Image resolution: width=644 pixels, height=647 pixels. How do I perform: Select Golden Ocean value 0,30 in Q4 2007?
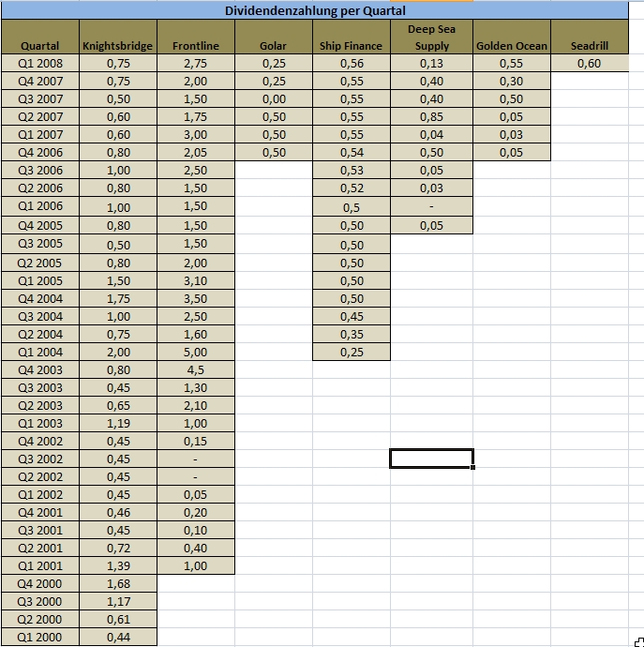point(512,81)
